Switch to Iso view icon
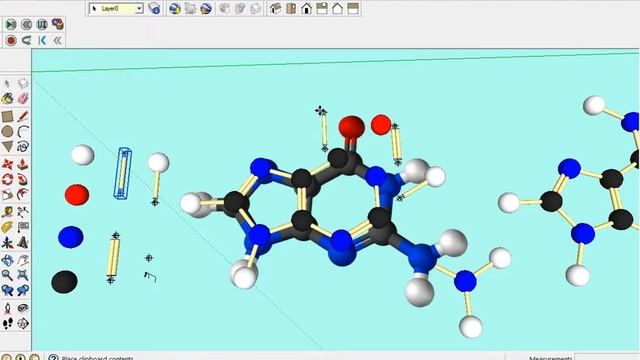The image size is (640, 360). point(276,9)
